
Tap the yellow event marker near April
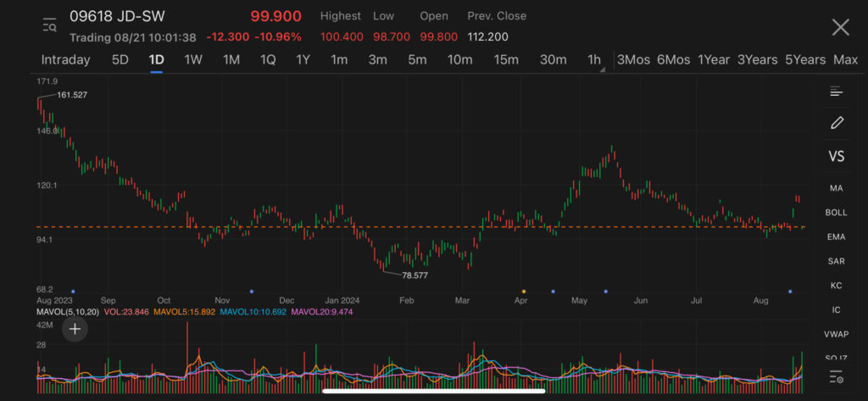click(524, 291)
